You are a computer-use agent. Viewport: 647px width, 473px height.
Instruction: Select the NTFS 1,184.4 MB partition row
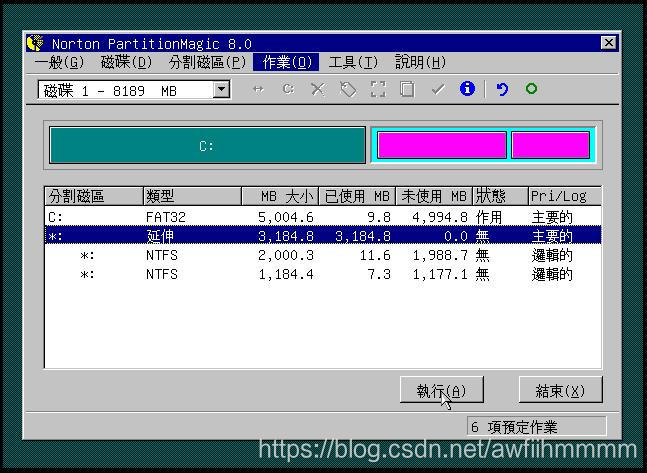(323, 274)
